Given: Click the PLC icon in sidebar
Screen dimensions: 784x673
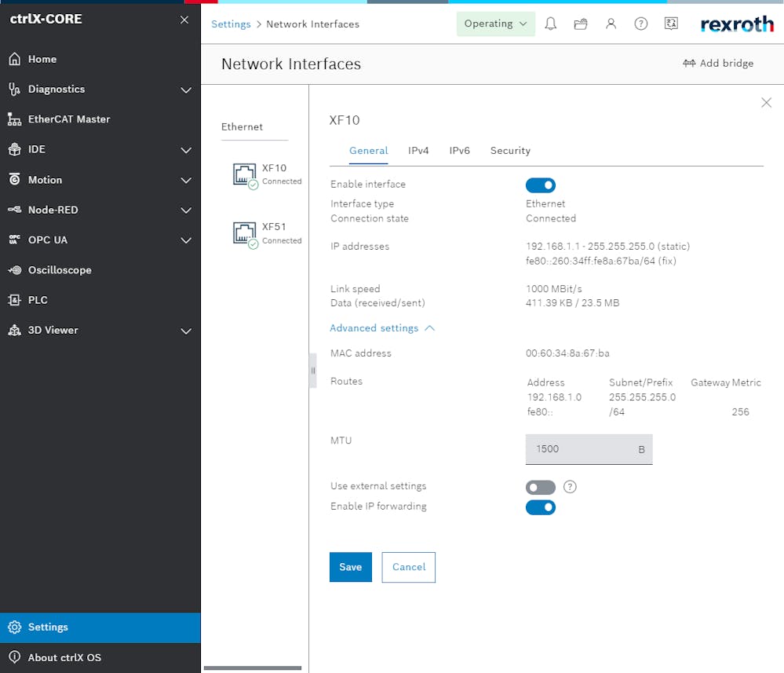Looking at the screenshot, I should 14,300.
